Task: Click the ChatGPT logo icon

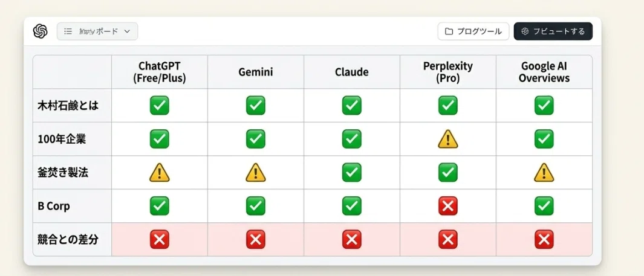Action: point(41,31)
